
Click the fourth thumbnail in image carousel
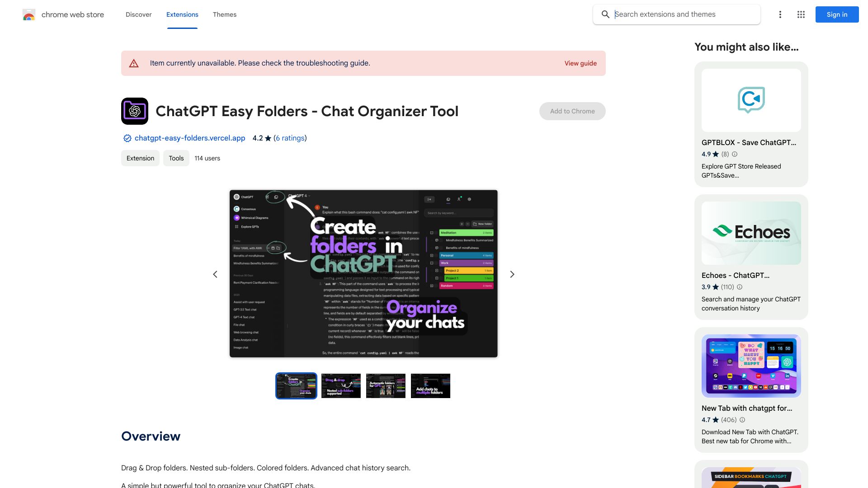pyautogui.click(x=430, y=385)
